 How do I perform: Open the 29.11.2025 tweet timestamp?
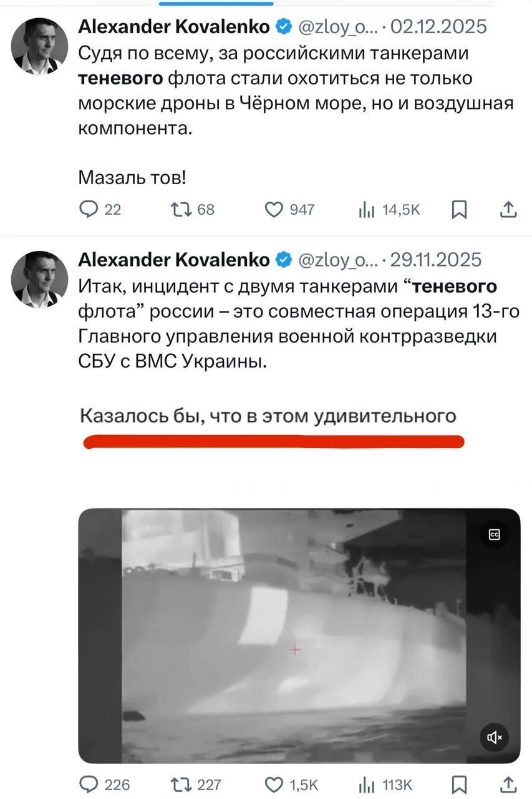[x=435, y=260]
